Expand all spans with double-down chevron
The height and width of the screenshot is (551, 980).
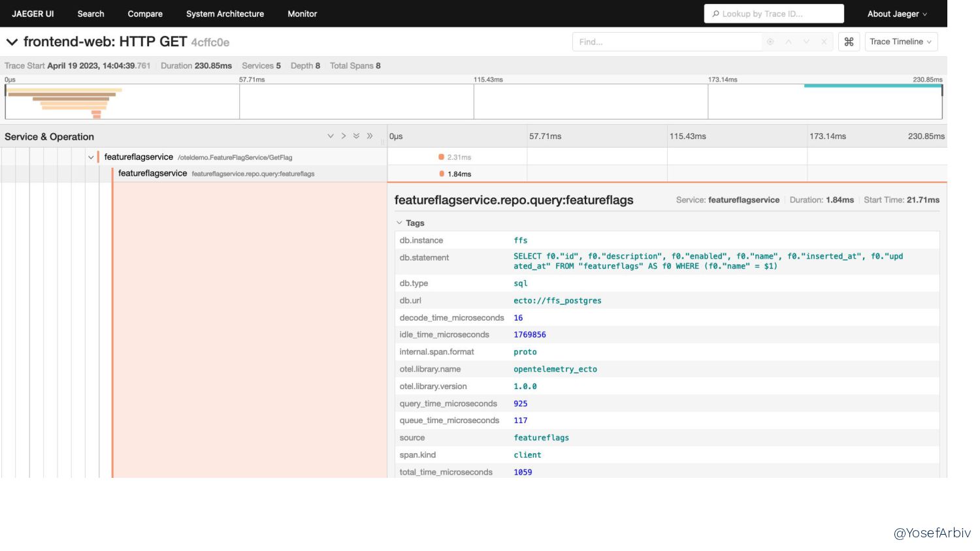click(x=356, y=136)
